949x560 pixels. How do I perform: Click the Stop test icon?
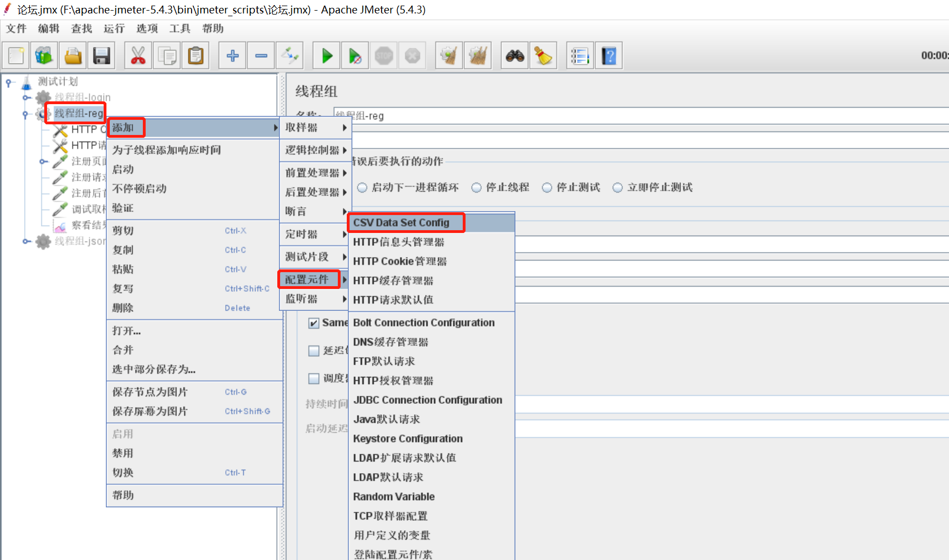384,55
